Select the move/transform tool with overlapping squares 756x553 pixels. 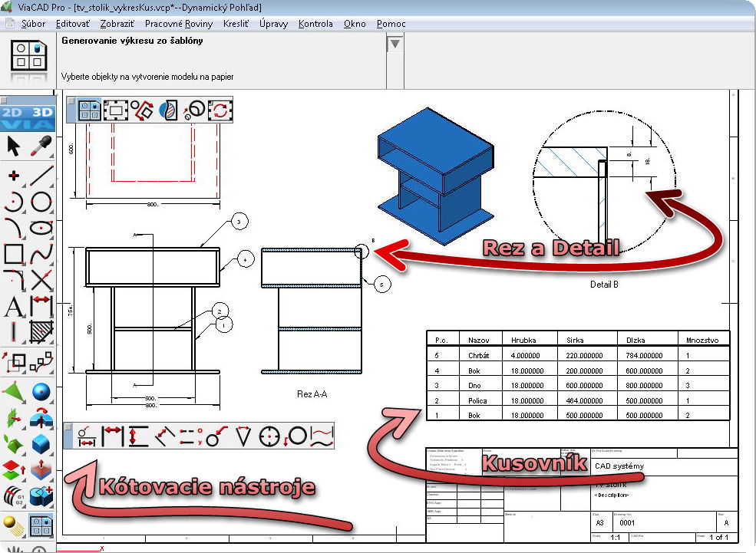(14, 362)
